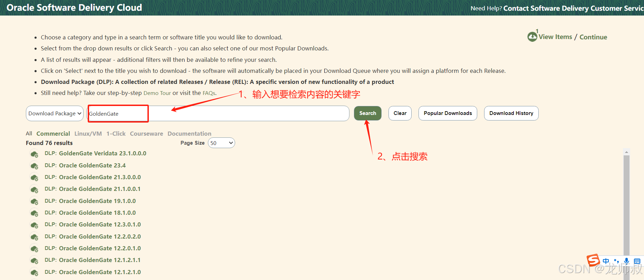Select DLP: Oracle GoldenGate 21.1.0.0.1 result
Image resolution: width=644 pixels, height=280 pixels.
tap(93, 189)
